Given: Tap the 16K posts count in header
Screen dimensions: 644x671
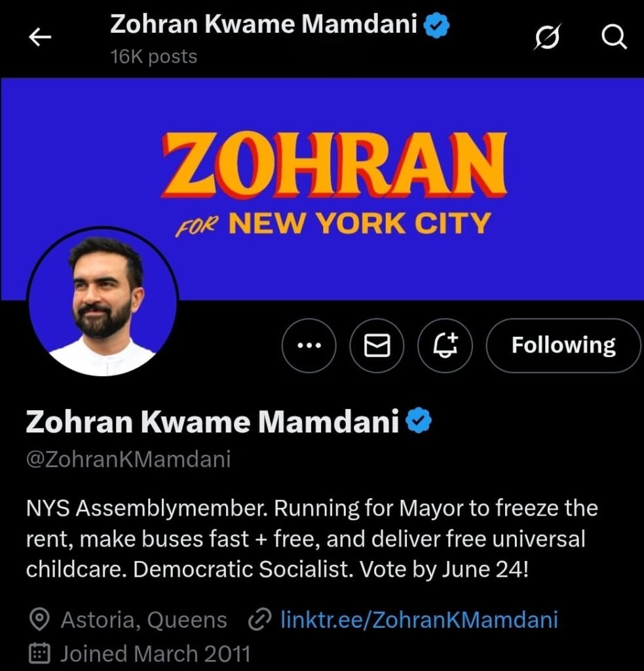Looking at the screenshot, I should tap(154, 57).
